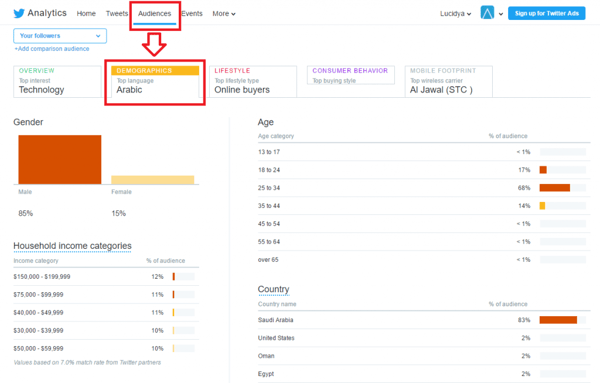
Task: Go to the Home menu item
Action: [86, 14]
